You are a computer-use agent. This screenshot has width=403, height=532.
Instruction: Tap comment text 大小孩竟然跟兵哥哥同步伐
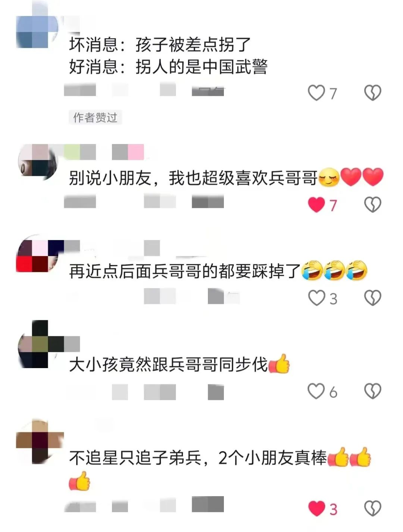(169, 364)
